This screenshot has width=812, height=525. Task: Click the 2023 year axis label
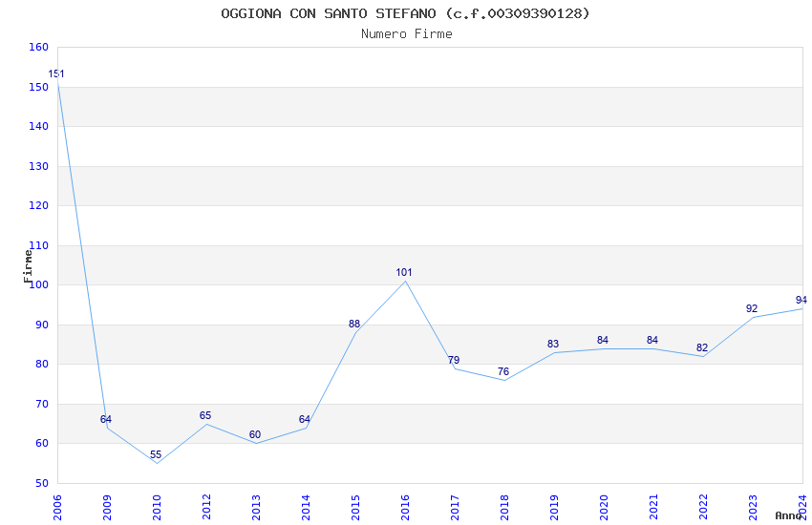[754, 508]
